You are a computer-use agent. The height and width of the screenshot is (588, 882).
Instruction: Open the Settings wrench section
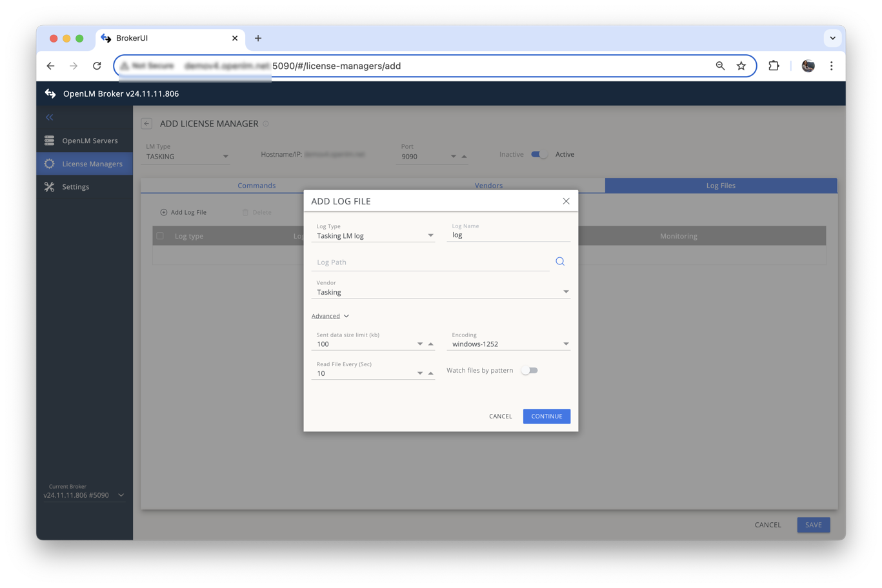(x=75, y=186)
